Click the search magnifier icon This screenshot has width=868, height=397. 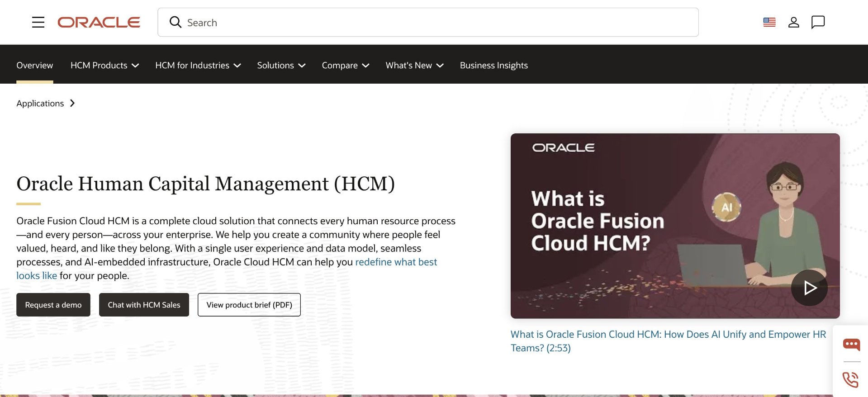pos(175,22)
